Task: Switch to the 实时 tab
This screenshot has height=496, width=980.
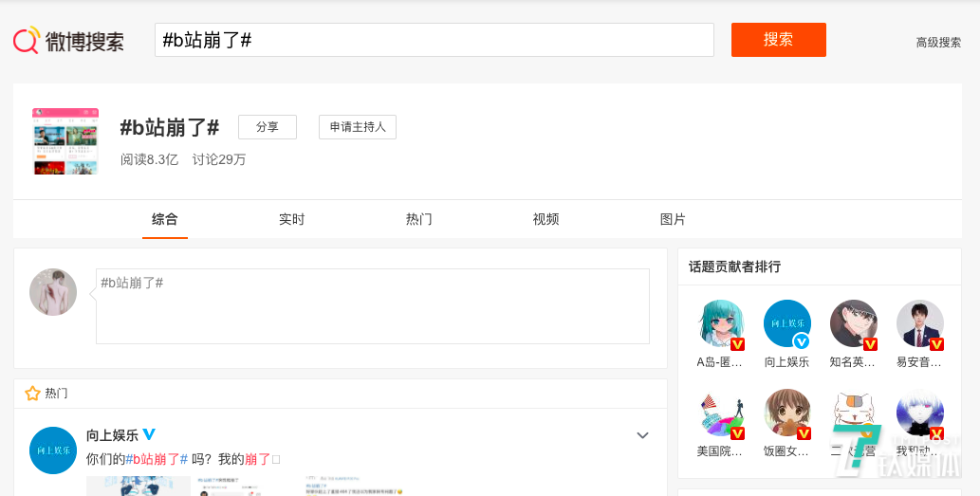Action: pyautogui.click(x=292, y=219)
